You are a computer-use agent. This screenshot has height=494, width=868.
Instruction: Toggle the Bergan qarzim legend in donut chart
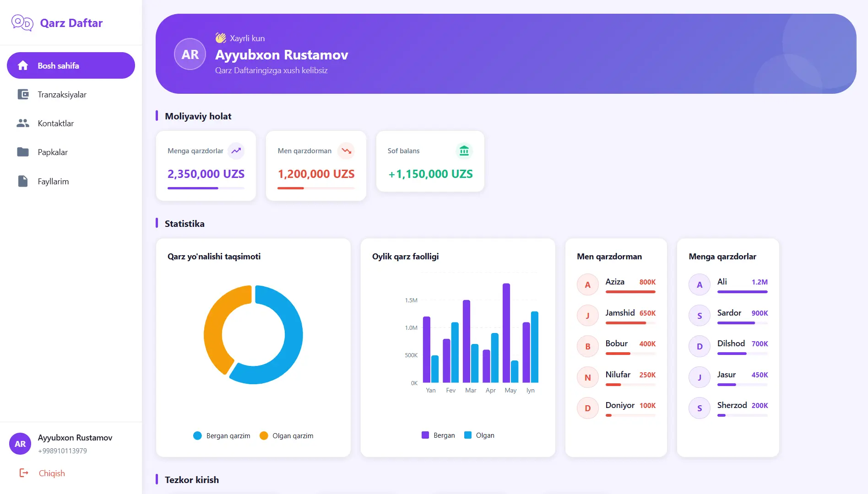coord(222,435)
